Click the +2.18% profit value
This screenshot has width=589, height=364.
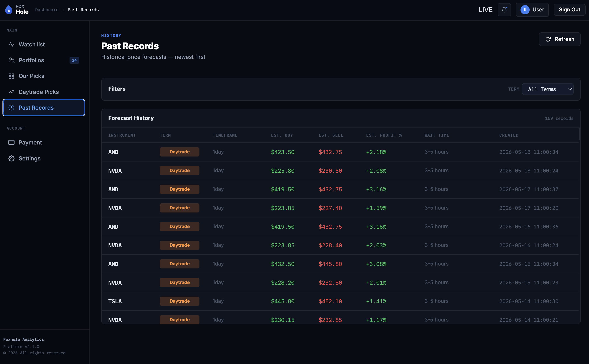click(376, 152)
